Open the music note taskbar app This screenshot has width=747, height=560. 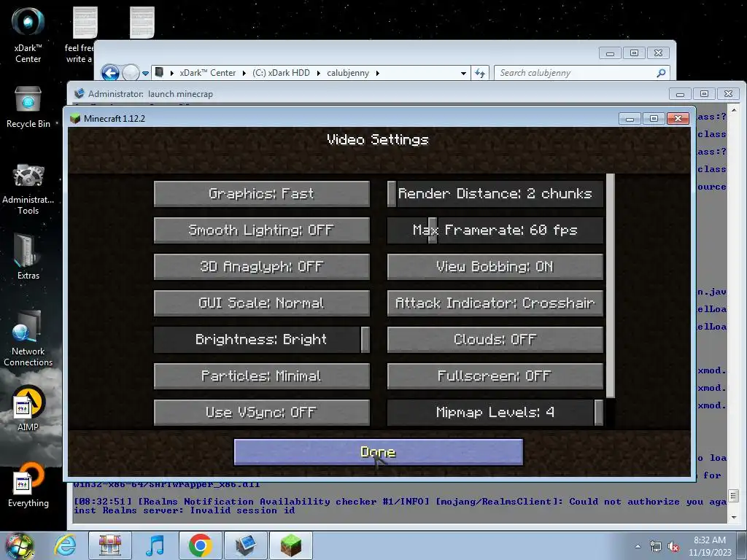point(155,545)
